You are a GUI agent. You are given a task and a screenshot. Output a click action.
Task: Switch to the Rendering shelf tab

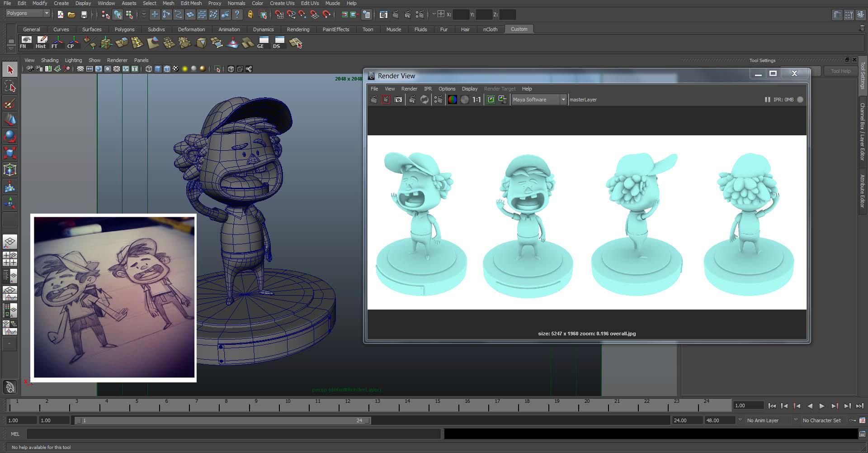[298, 29]
